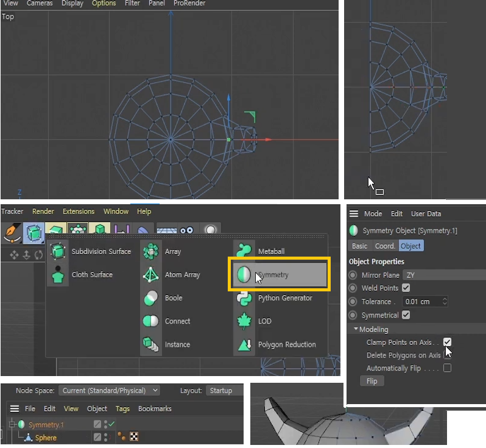Click the Sphere polygon object icon
Viewport: 486px width, 448px height.
point(29,438)
